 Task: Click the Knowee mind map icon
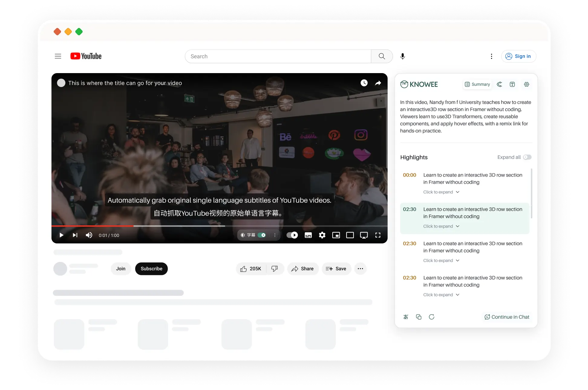coord(499,84)
